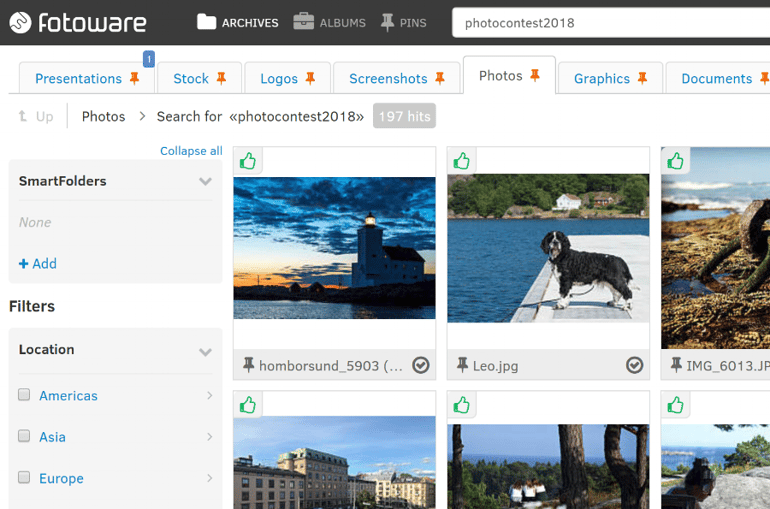
Task: Click thumbs-up icon on the pine trees photo
Action: tap(462, 405)
